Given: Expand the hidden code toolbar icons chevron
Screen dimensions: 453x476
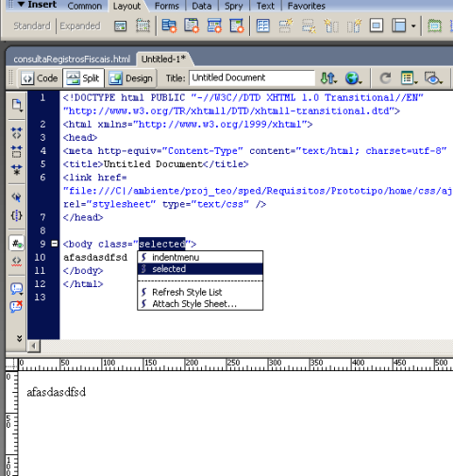Looking at the screenshot, I should click(19, 338).
